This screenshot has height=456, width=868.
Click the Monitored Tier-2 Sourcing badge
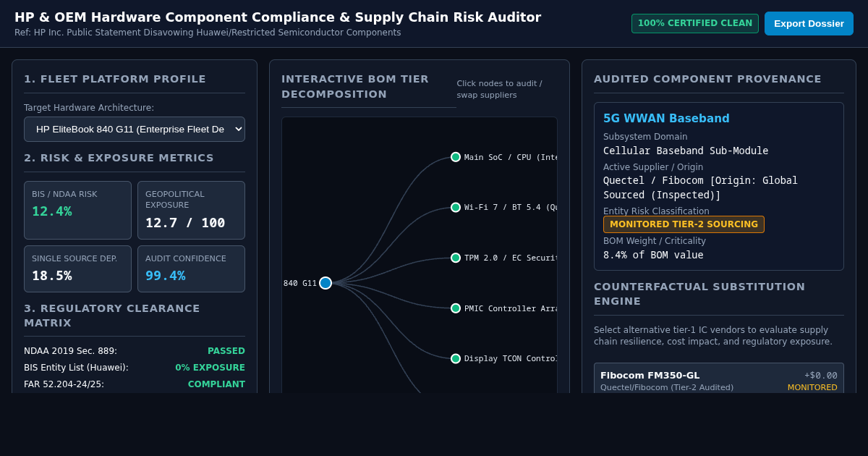684,224
